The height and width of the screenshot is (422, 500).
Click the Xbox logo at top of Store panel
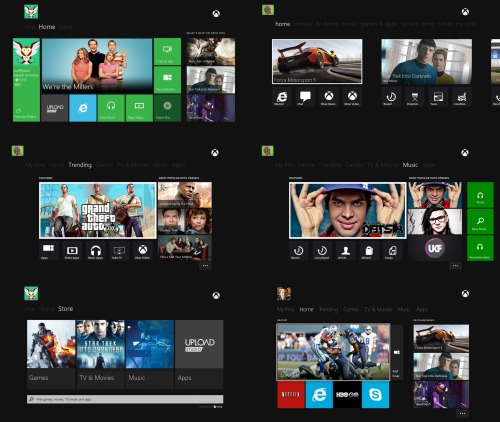pyautogui.click(x=216, y=295)
